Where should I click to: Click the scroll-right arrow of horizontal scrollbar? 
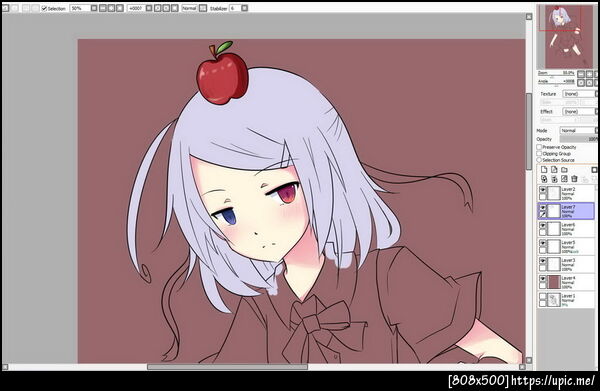(522, 367)
